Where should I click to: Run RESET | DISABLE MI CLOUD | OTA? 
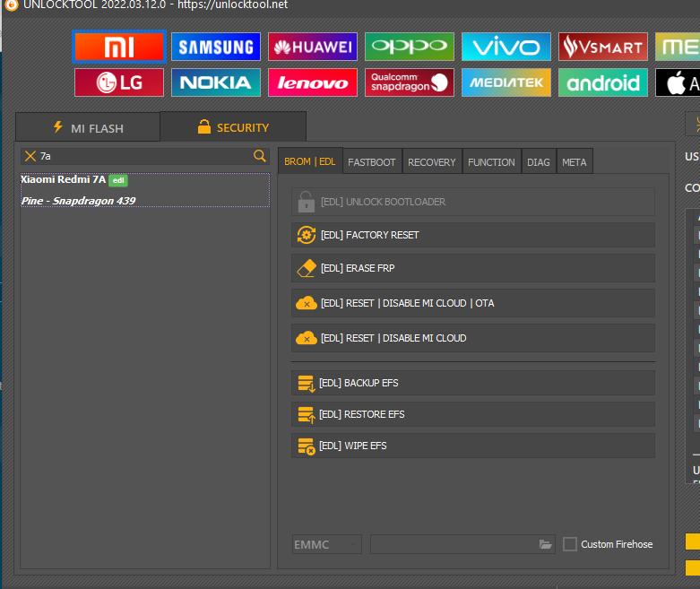coord(473,303)
